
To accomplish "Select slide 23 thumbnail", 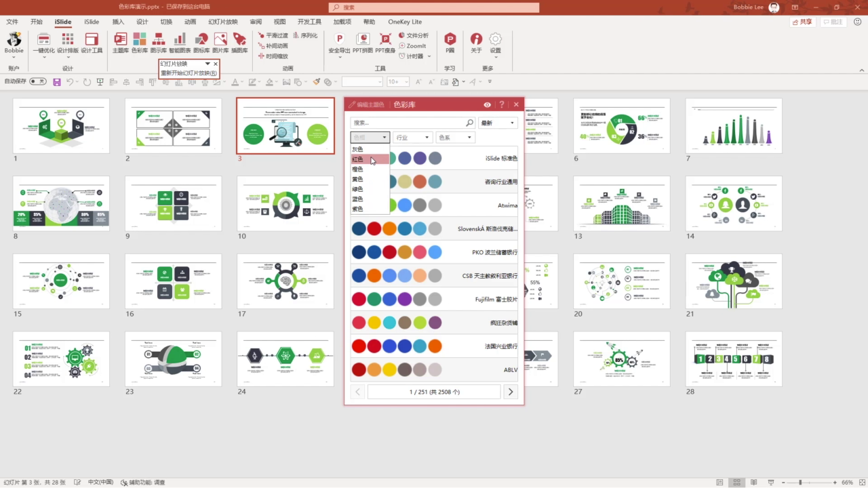I will (x=173, y=359).
